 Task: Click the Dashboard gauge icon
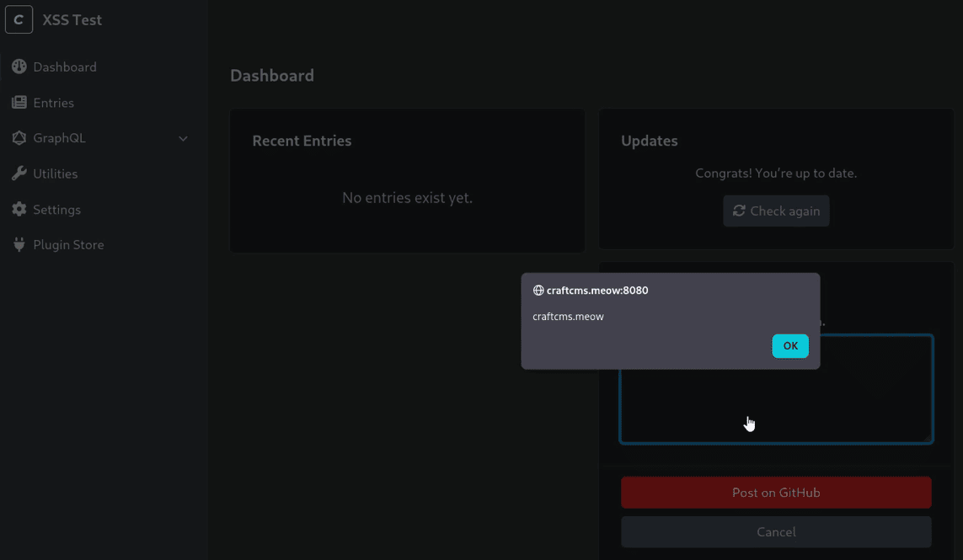click(19, 67)
